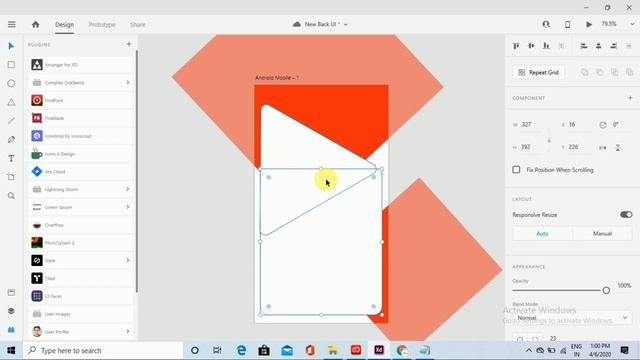Screen dimensions: 640x360
Task: Select the Polygon tool
Action: pos(11,102)
